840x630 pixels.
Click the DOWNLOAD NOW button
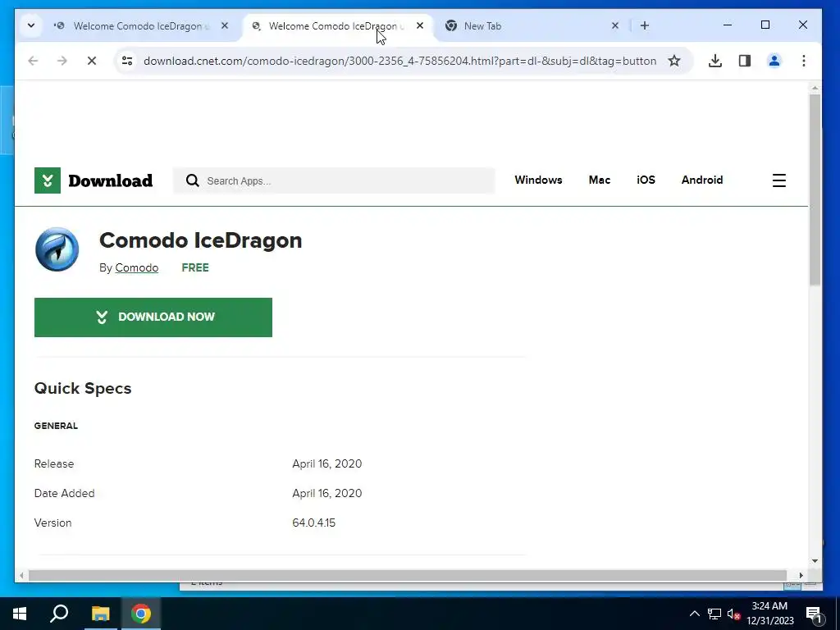(153, 317)
